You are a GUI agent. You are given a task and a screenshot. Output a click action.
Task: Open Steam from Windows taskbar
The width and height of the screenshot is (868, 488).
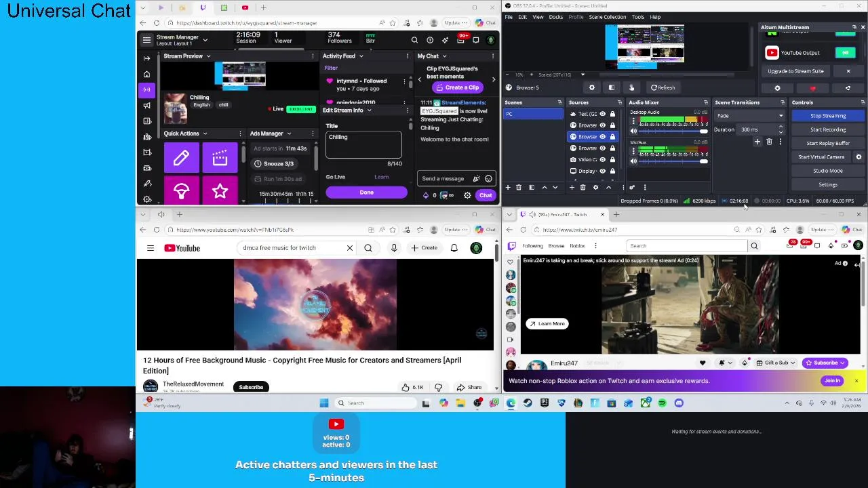(x=528, y=403)
